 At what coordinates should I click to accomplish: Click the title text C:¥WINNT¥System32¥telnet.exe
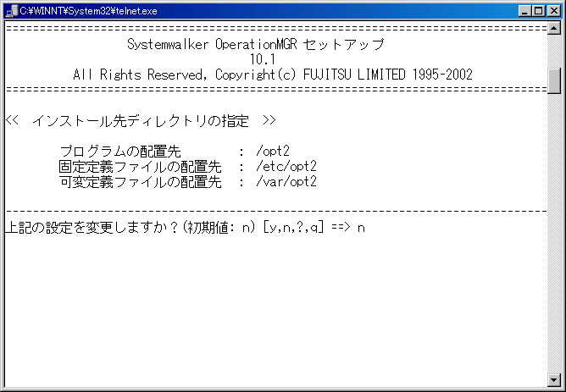[x=88, y=11]
